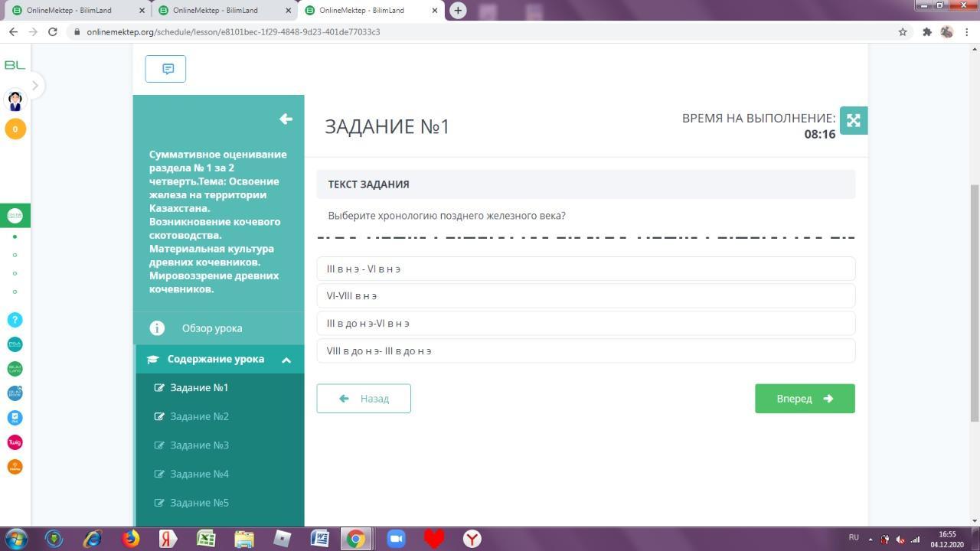Click the fullscreen expand icon

[x=853, y=120]
